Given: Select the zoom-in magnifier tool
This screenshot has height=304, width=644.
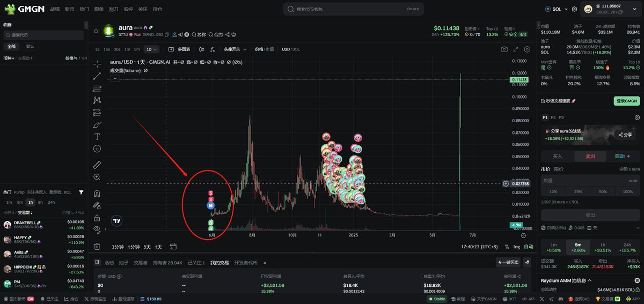Looking at the screenshot, I should [97, 177].
